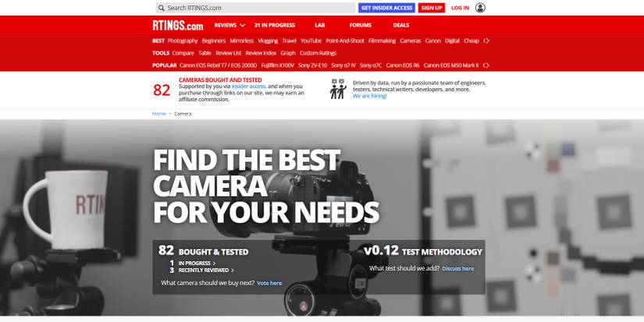This screenshot has width=644, height=322.
Task: Open 31 In Progress menu item
Action: click(274, 25)
